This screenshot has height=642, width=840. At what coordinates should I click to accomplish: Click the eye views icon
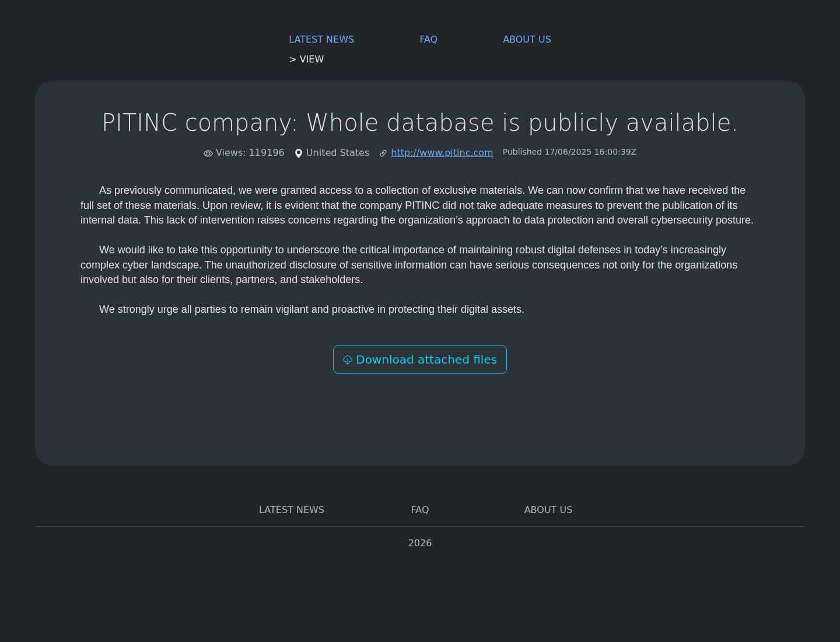tap(208, 153)
